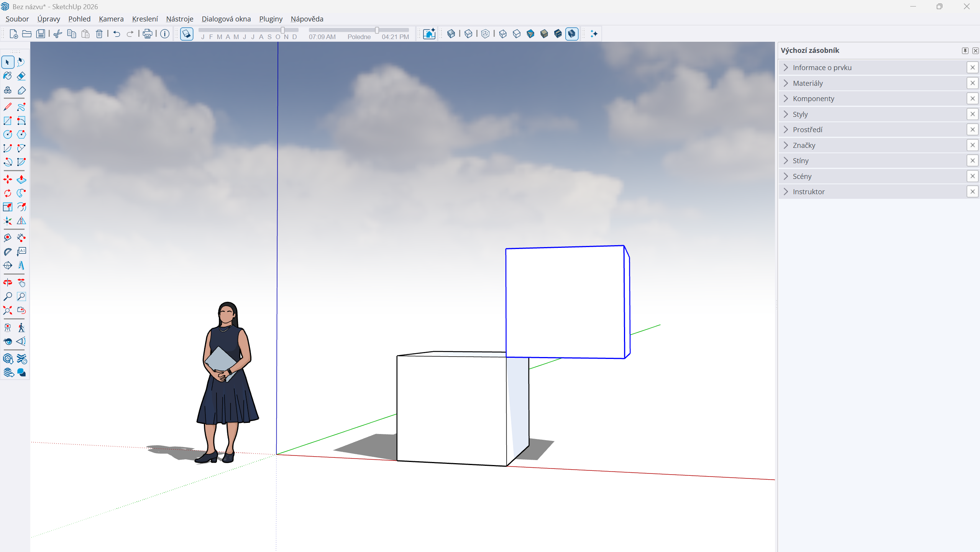Click the shadow time-of-day slider handle
This screenshot has height=552, width=980.
click(377, 30)
